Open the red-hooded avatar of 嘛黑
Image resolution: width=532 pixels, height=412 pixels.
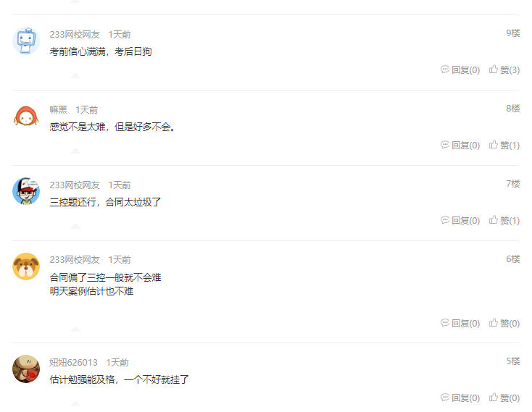(26, 116)
